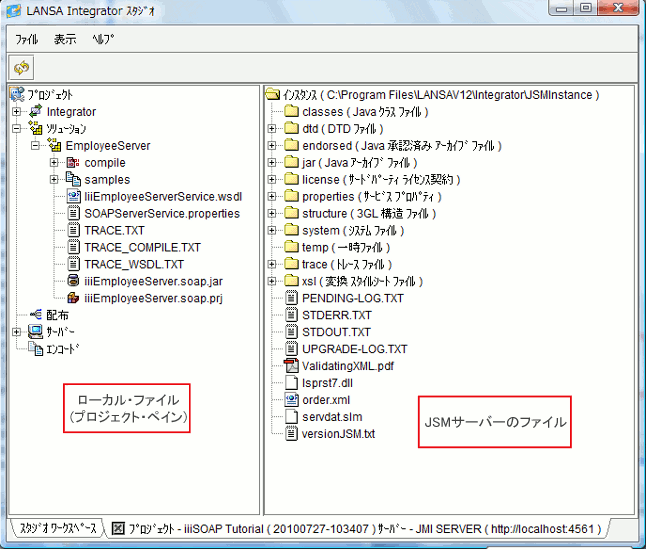This screenshot has width=646, height=550.
Task: Click the プロジェクト root icon
Action: [x=17, y=94]
